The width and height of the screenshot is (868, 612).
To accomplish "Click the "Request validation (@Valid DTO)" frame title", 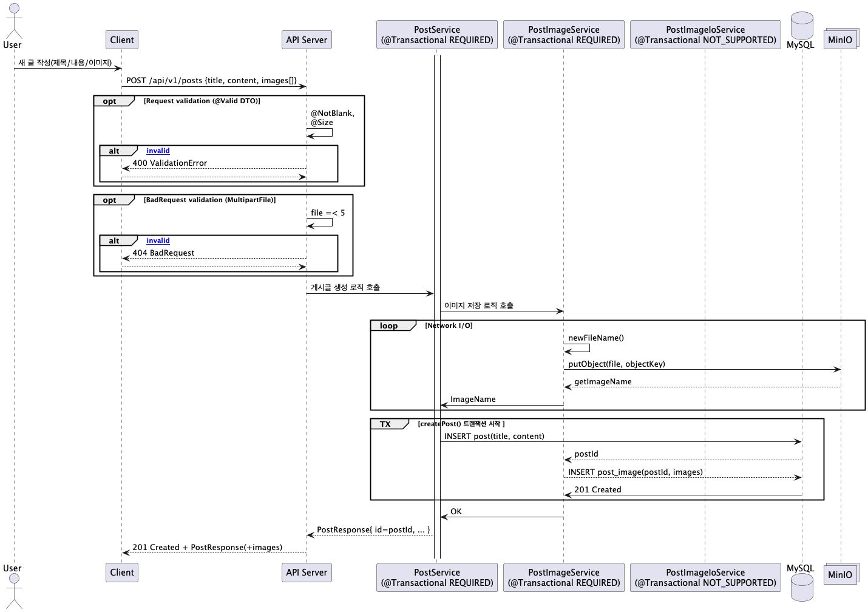I will [x=202, y=101].
